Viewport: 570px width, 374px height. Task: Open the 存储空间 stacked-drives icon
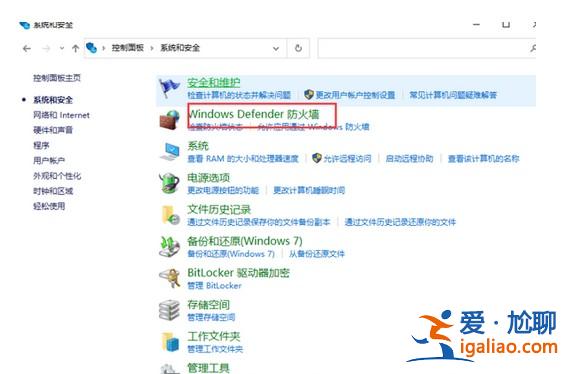pos(169,310)
